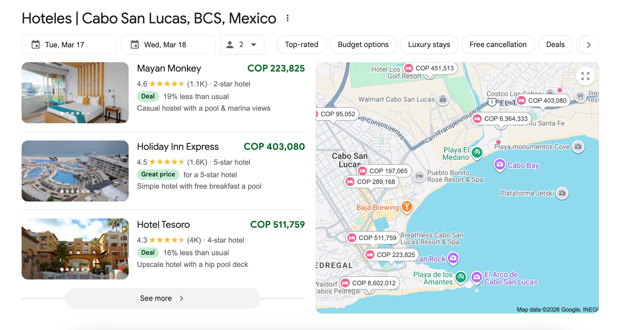This screenshot has width=644, height=330.
Task: Expand the map to fullscreen
Action: pos(585,76)
